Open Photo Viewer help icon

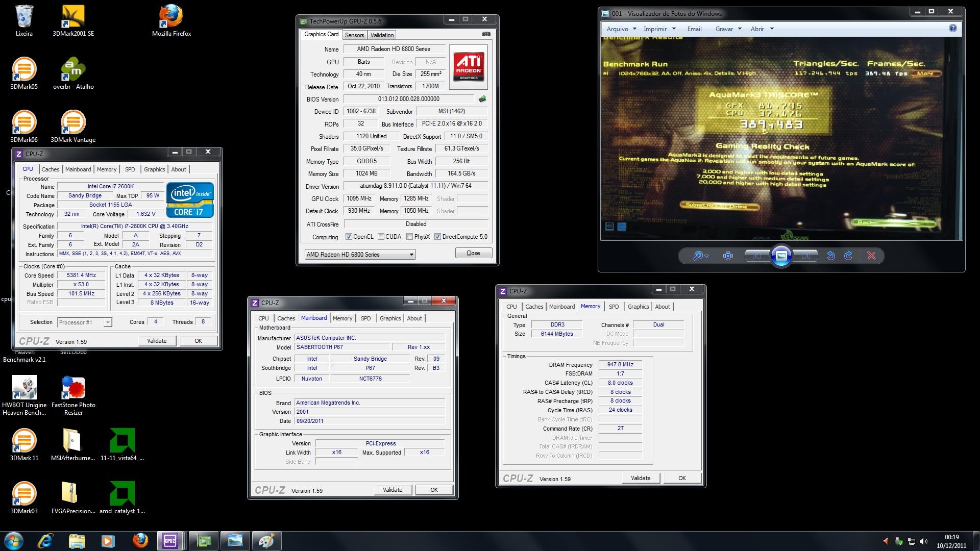coord(952,29)
